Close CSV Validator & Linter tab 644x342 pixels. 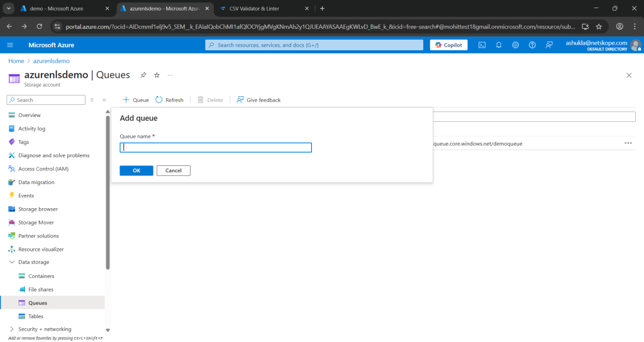pos(307,9)
